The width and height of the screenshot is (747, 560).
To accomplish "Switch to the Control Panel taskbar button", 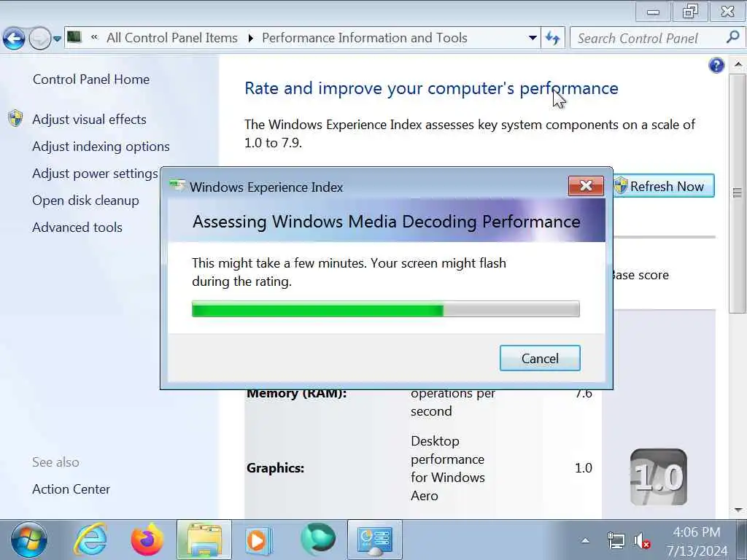I will [375, 540].
